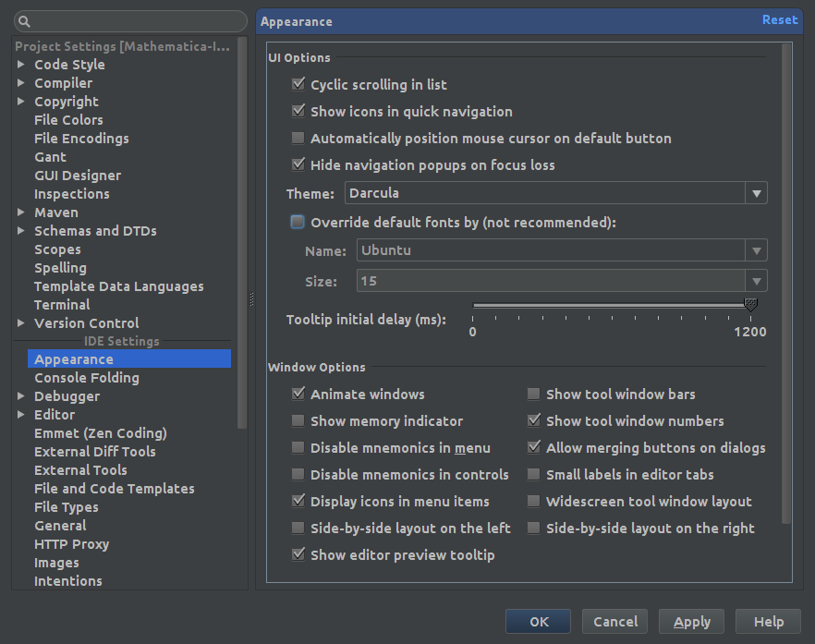Toggle Show editor preview tooltip
The height and width of the screenshot is (644, 815).
coord(298,554)
